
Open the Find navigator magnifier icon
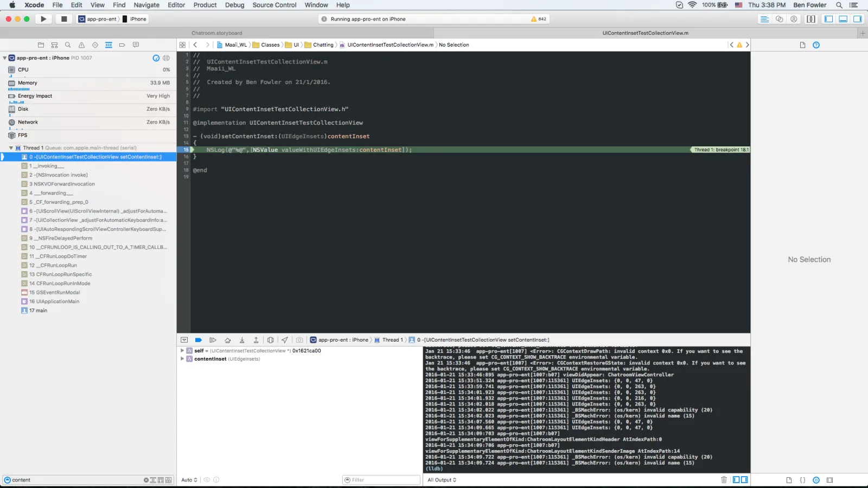pyautogui.click(x=68, y=45)
